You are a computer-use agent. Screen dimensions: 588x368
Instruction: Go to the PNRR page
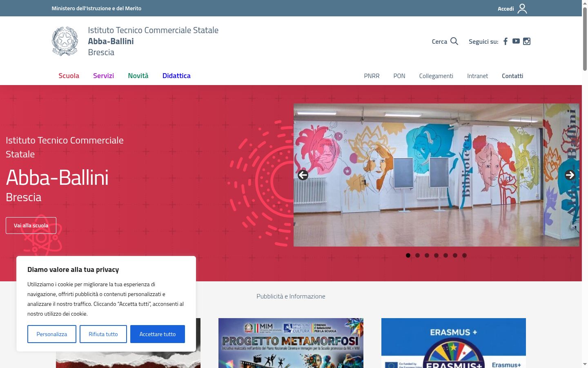tap(372, 76)
